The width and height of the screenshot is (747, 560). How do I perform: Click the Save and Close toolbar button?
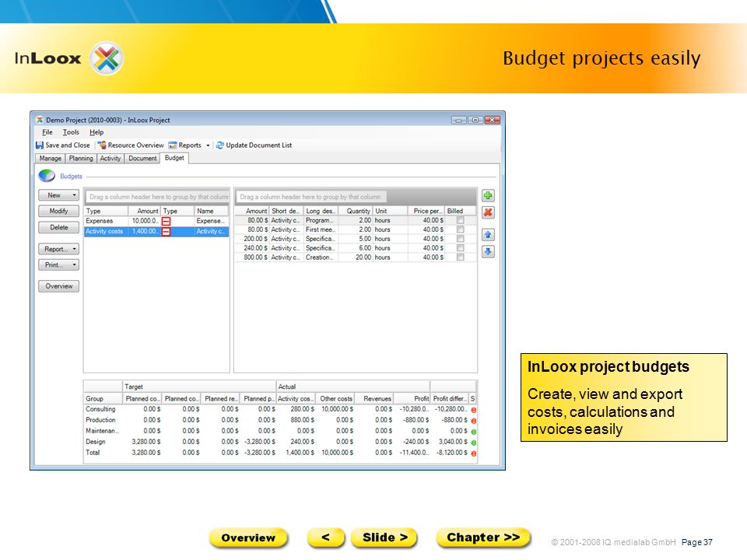(63, 145)
